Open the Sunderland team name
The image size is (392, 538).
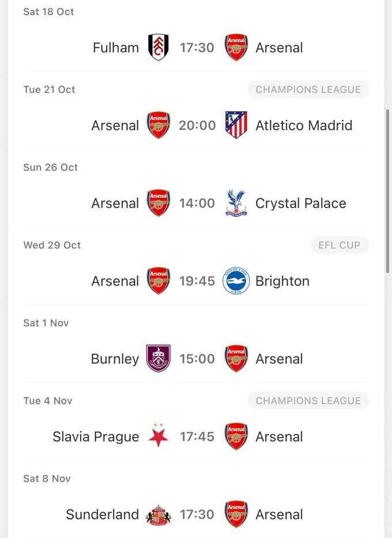tap(102, 514)
